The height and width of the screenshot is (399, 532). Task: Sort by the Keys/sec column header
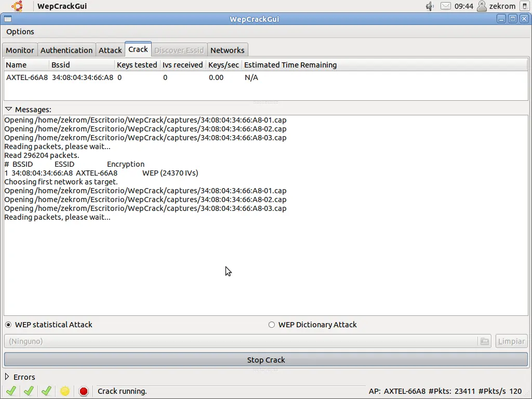pos(223,65)
